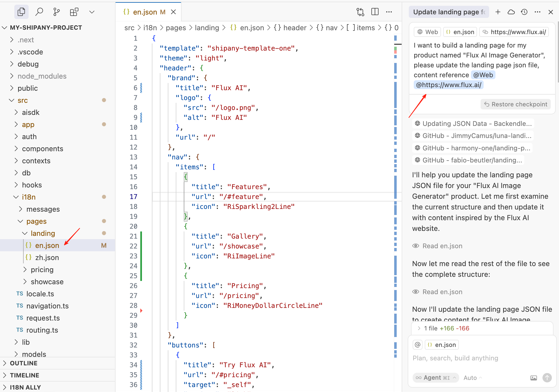559x392 pixels.
Task: Open the Extensions view icon
Action: [74, 12]
